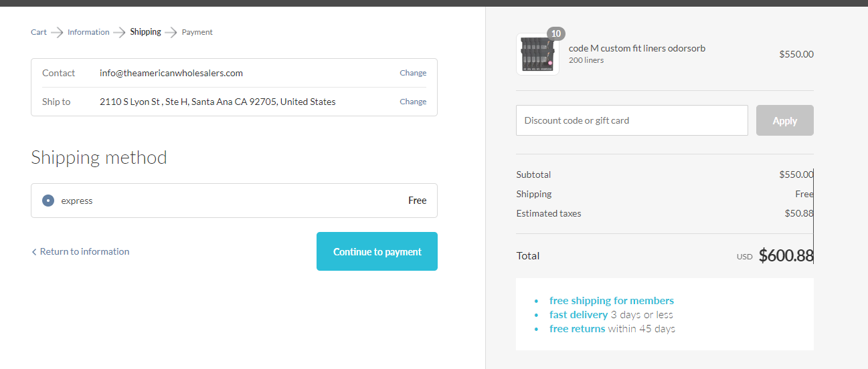Select the express shipping radio button
Screen dimensions: 868x369
48,201
